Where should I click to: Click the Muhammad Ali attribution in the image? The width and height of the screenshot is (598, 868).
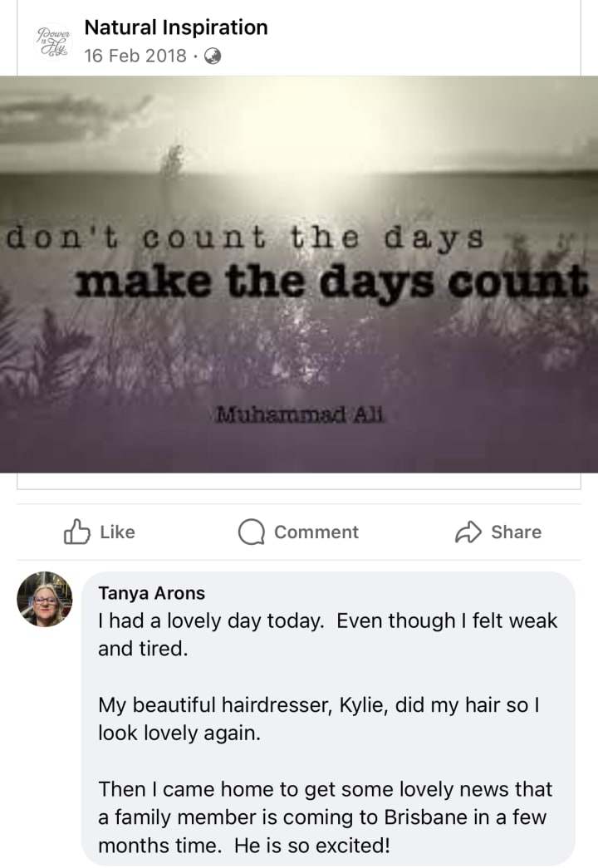click(x=300, y=414)
